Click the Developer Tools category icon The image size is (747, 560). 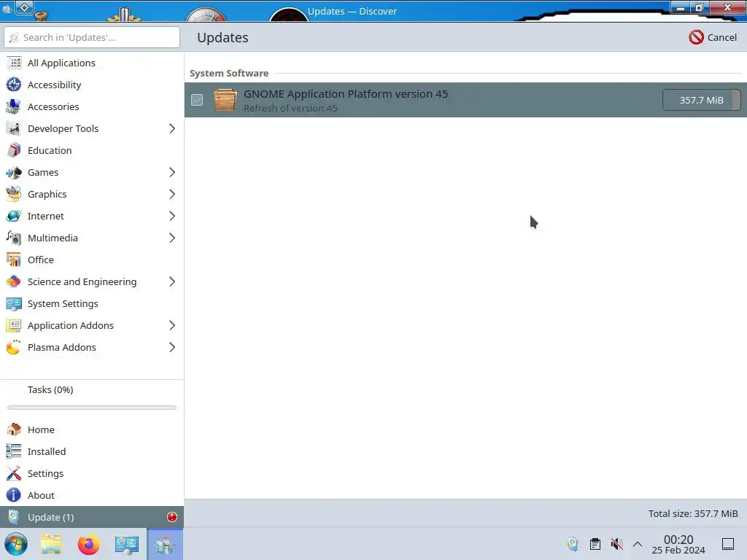(x=14, y=128)
